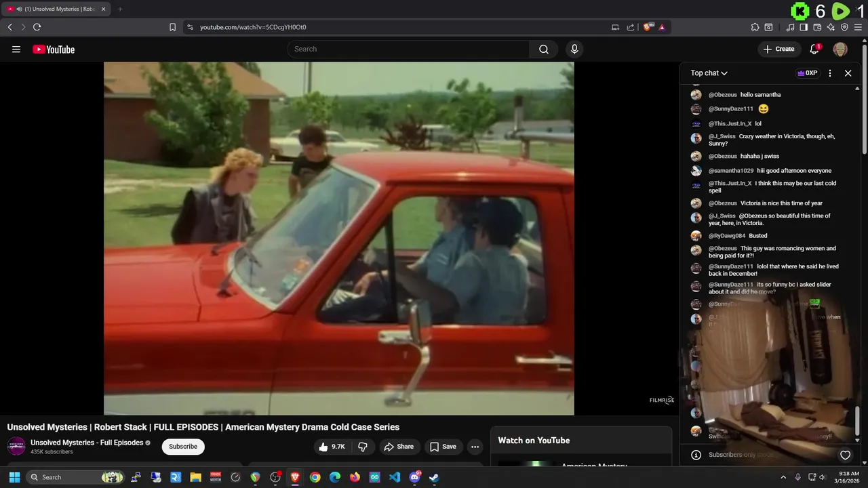868x488 pixels.
Task: Click the 'Watch on YouTube' card heading
Action: pos(534,441)
